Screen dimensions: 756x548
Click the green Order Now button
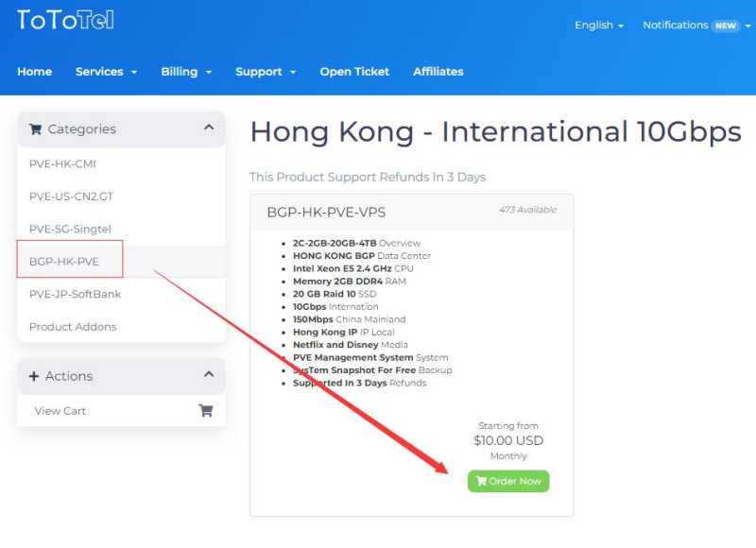click(508, 481)
